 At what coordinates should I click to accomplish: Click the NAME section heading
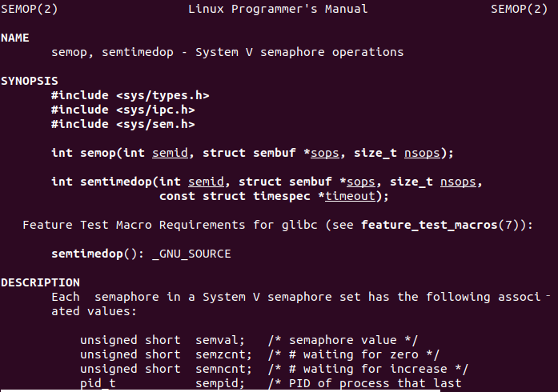15,38
